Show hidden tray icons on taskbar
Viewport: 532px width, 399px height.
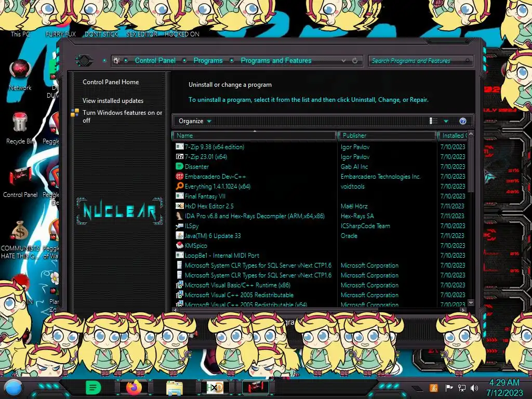pos(417,388)
